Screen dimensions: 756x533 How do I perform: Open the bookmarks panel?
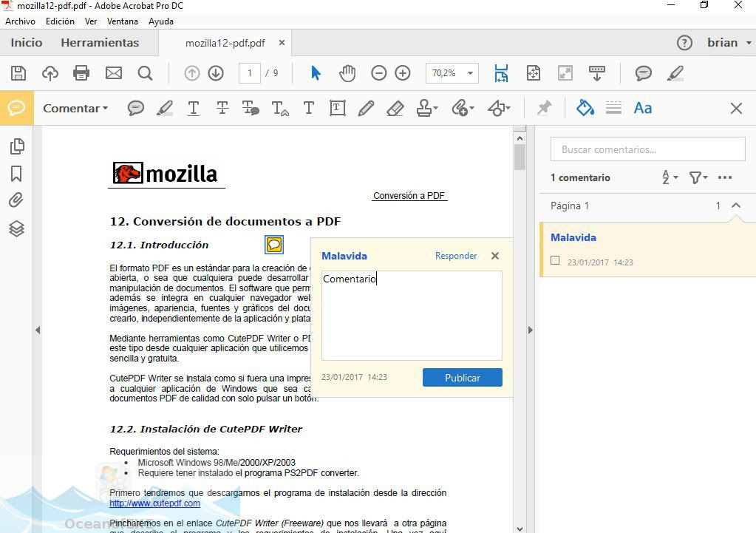click(16, 174)
